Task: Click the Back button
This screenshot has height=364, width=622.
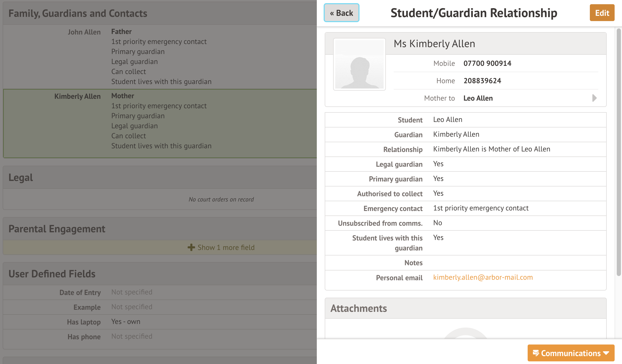Action: pyautogui.click(x=341, y=13)
